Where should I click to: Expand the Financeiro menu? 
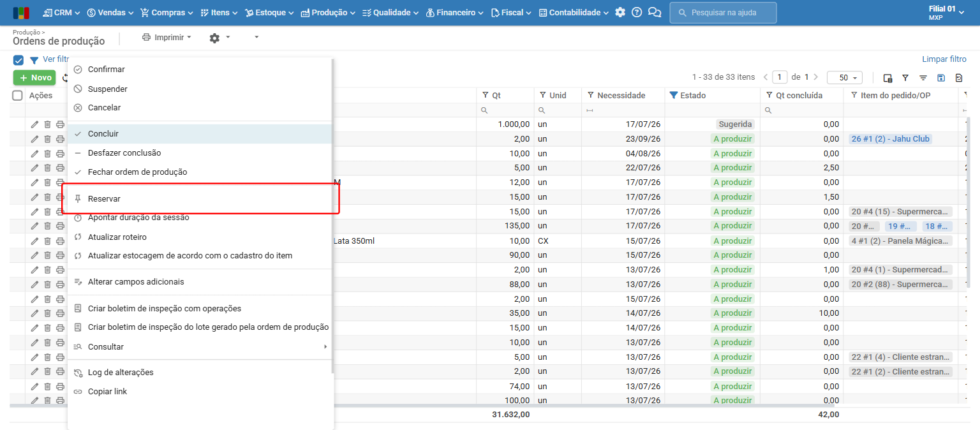[455, 13]
